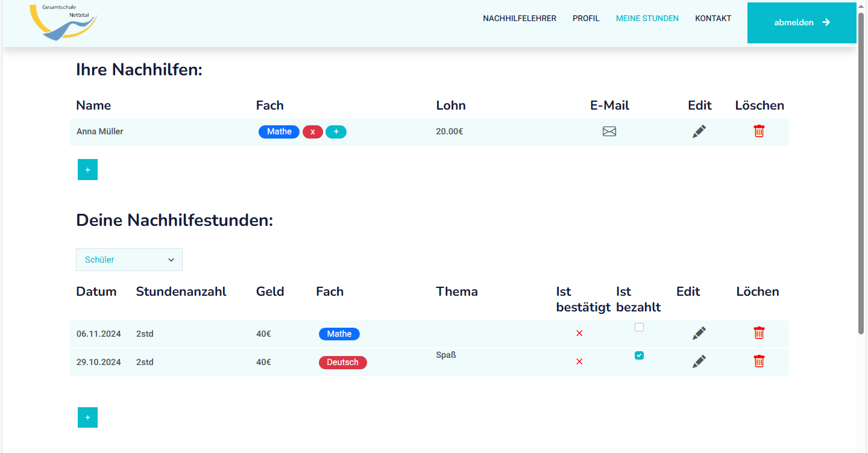Open the KONTAKT navigation link
Image resolution: width=868 pixels, height=453 pixels.
[x=713, y=19]
